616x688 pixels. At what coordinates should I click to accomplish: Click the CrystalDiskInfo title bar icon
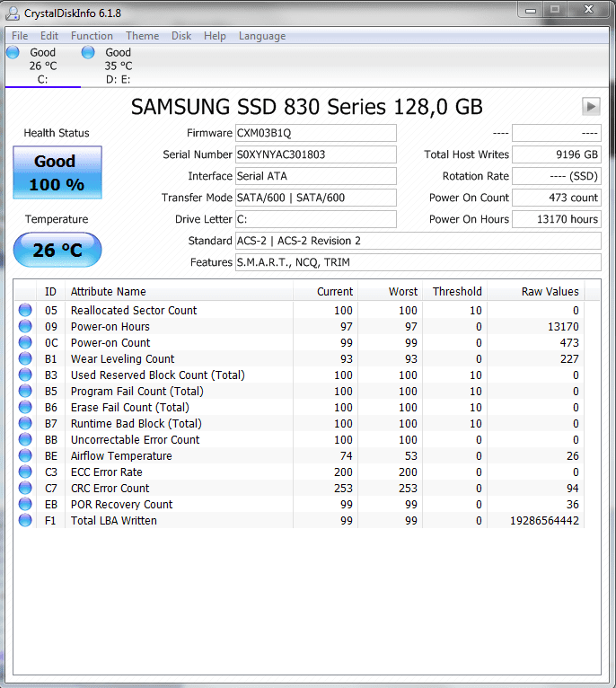pyautogui.click(x=13, y=13)
